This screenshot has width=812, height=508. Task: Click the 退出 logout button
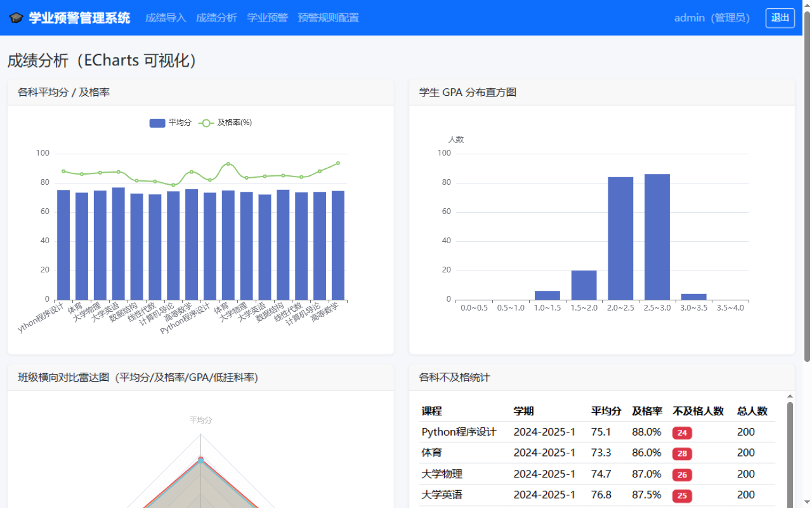click(x=780, y=18)
